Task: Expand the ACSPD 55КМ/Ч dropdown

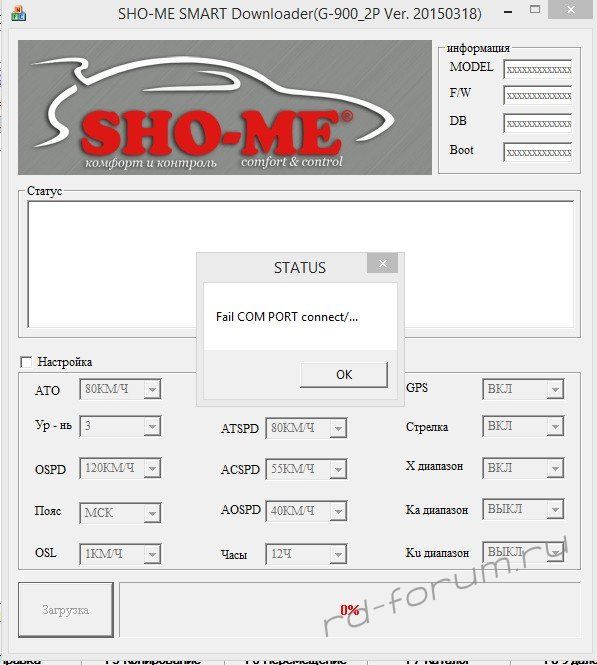Action: click(x=306, y=469)
